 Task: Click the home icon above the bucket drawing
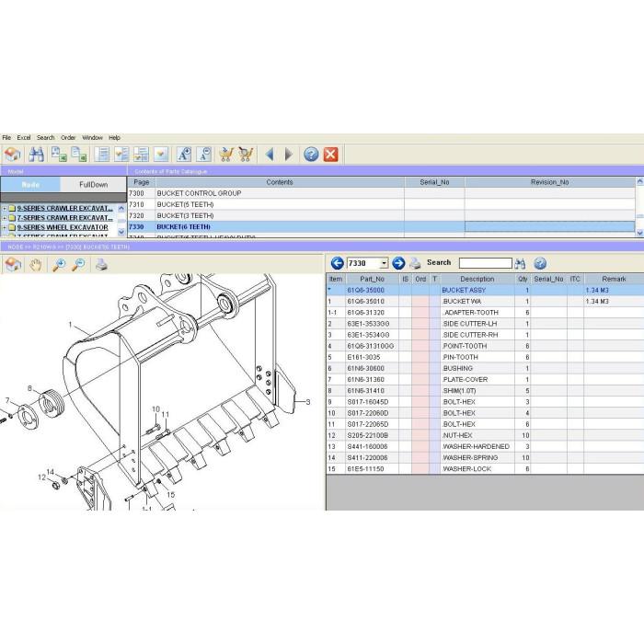pos(13,265)
